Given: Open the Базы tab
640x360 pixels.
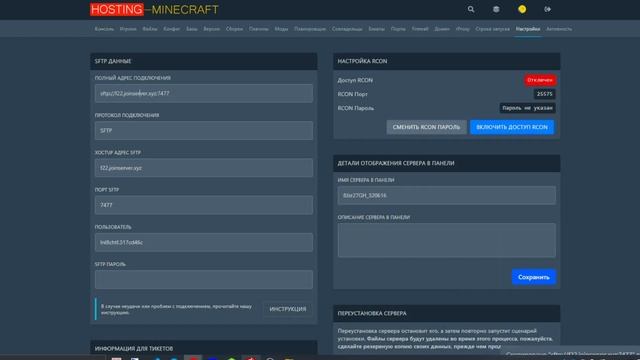Looking at the screenshot, I should [x=191, y=29].
